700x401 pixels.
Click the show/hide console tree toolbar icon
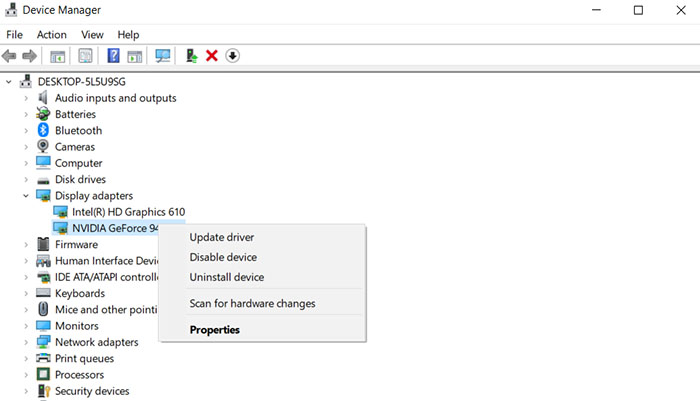pyautogui.click(x=58, y=56)
